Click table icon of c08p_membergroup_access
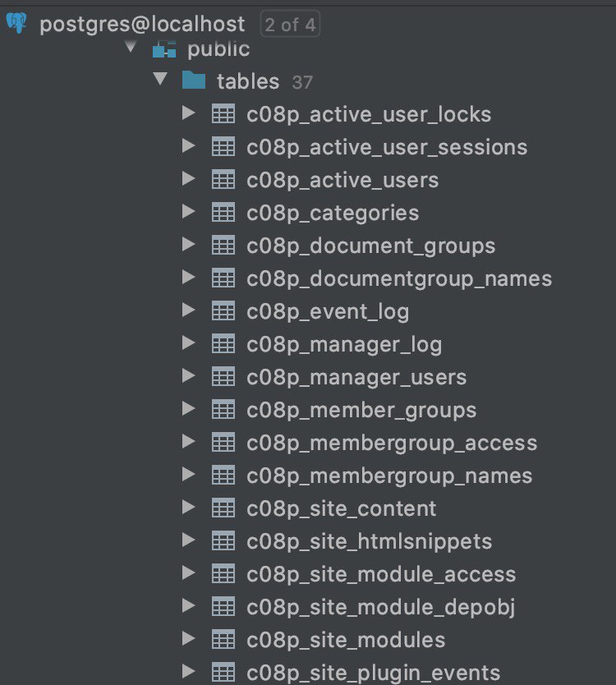 223,442
